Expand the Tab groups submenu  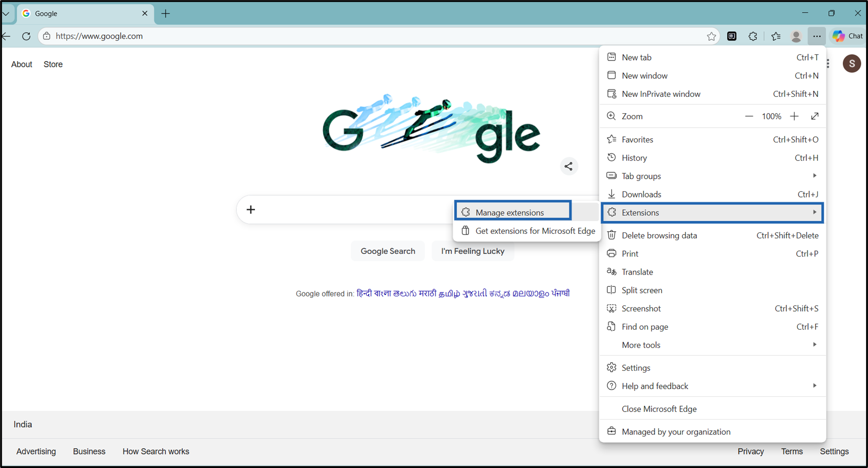click(x=712, y=176)
